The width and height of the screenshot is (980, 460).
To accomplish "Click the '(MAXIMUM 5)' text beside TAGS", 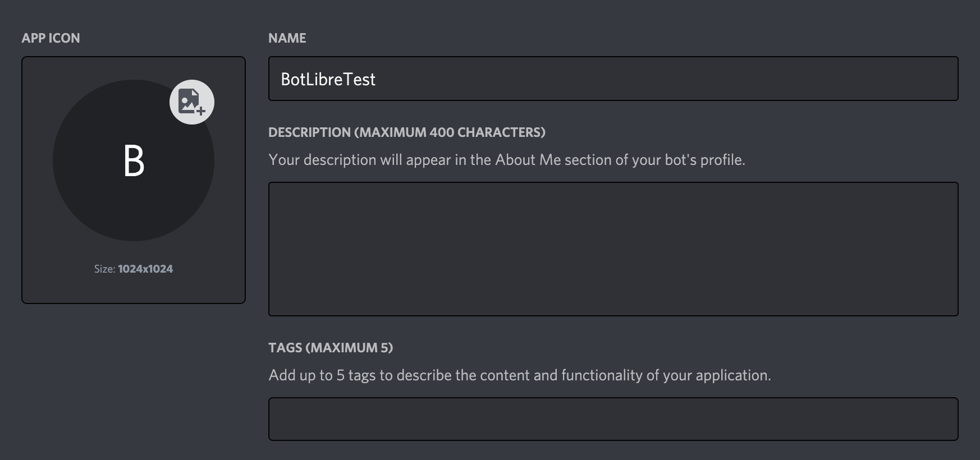I will click(349, 348).
